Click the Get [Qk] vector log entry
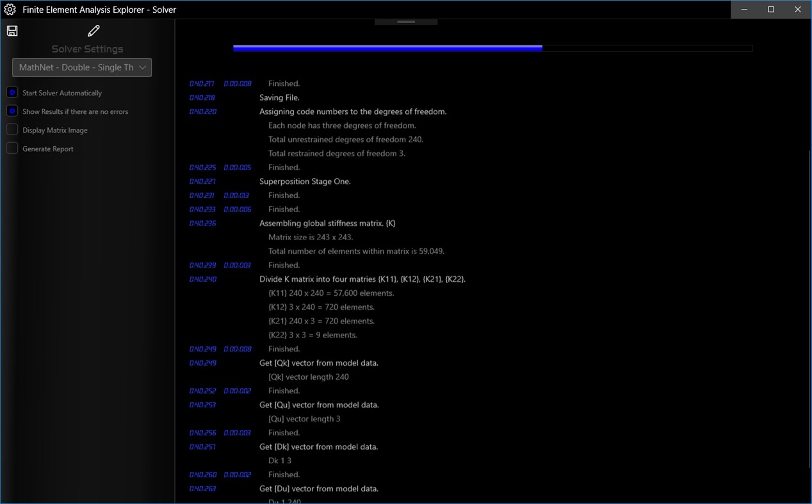This screenshot has height=504, width=812. (318, 362)
